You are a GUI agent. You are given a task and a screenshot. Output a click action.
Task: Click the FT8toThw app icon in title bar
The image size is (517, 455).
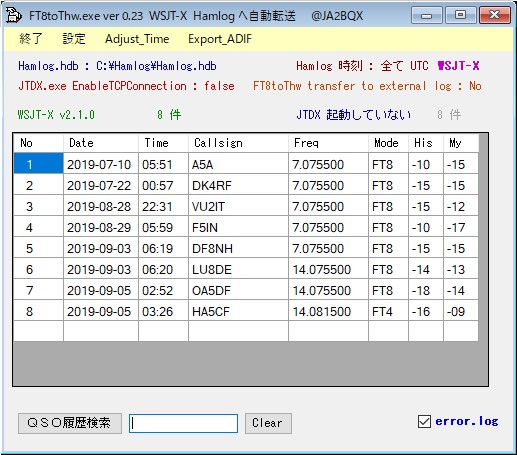pos(13,15)
